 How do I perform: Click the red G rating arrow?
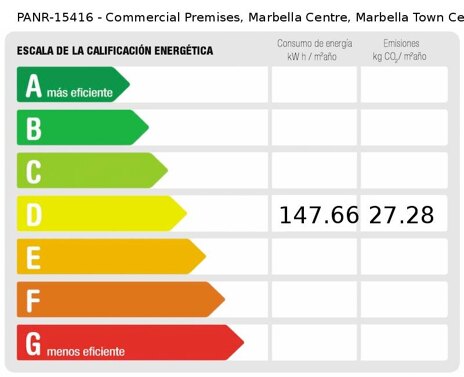point(130,342)
